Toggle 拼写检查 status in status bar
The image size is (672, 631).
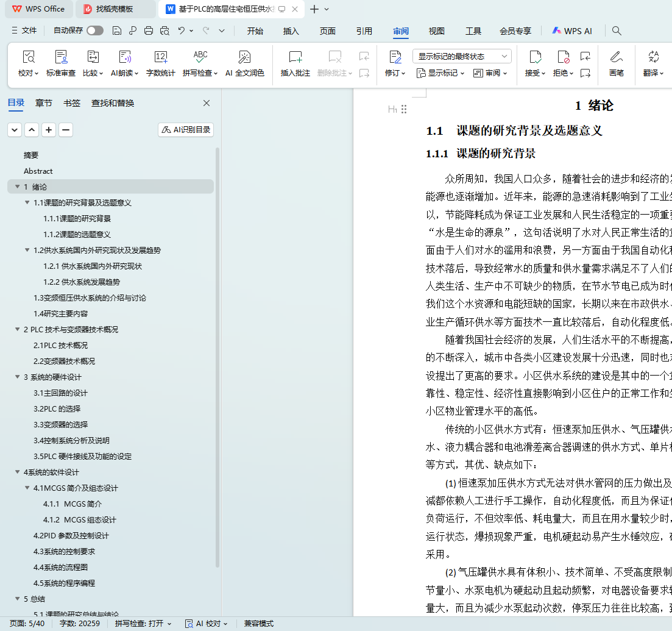(x=143, y=624)
